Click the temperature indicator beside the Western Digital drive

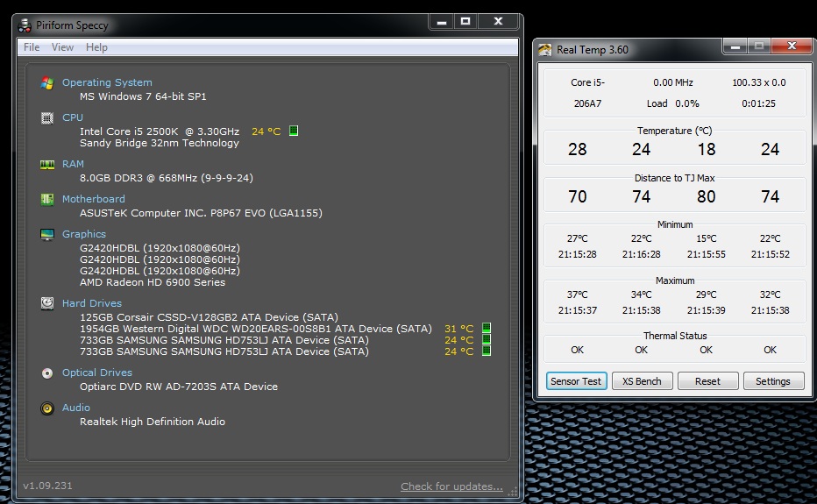(487, 328)
